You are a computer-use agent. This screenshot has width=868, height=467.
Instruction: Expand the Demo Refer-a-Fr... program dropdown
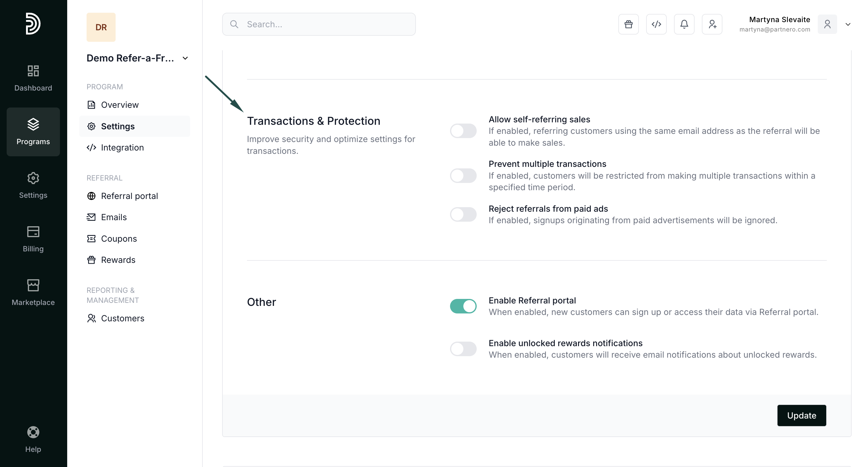185,58
